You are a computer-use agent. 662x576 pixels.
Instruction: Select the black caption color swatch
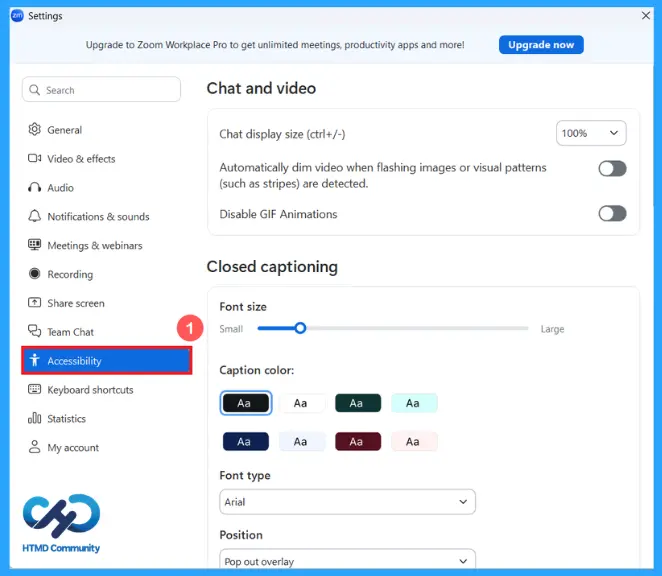(246, 403)
